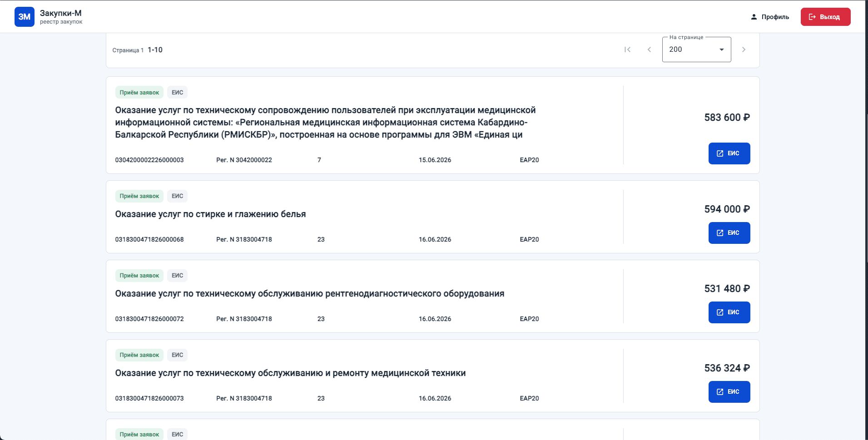Click the price 594 000 ₽
Viewport: 868px width, 440px height.
727,209
